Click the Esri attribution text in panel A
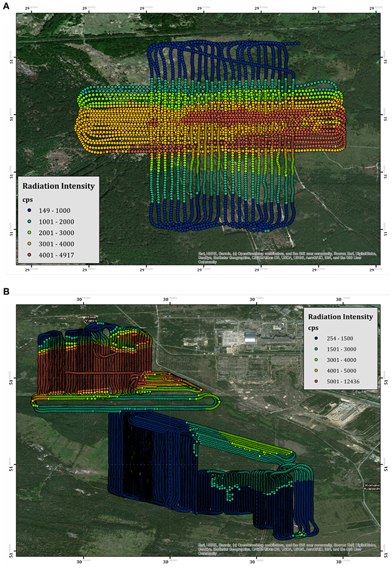 coord(287,257)
